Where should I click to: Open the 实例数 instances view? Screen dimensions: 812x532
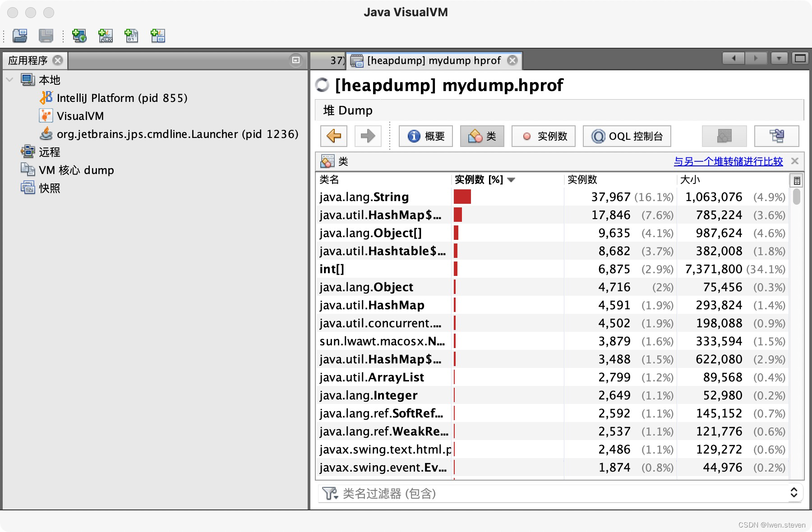point(544,136)
